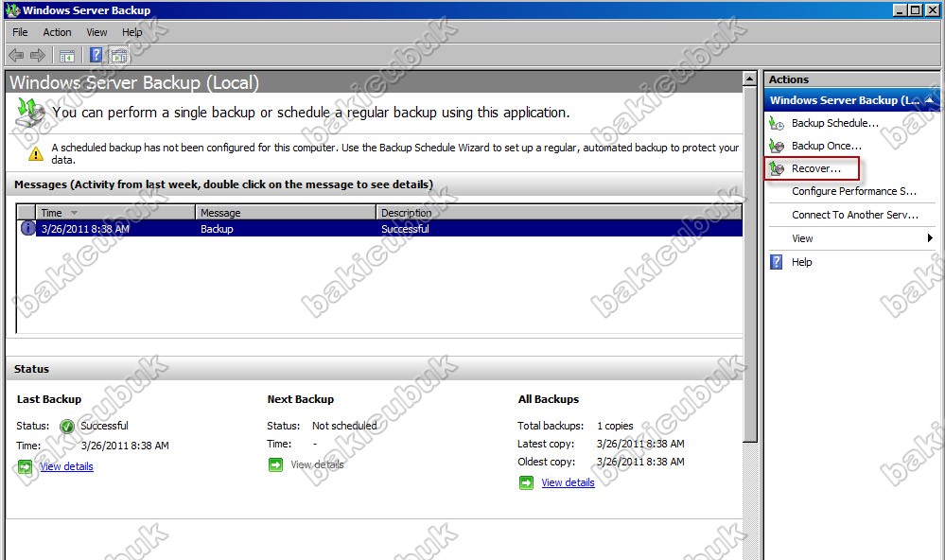The image size is (945, 560).
Task: Click the Successful description cell
Action: (405, 229)
